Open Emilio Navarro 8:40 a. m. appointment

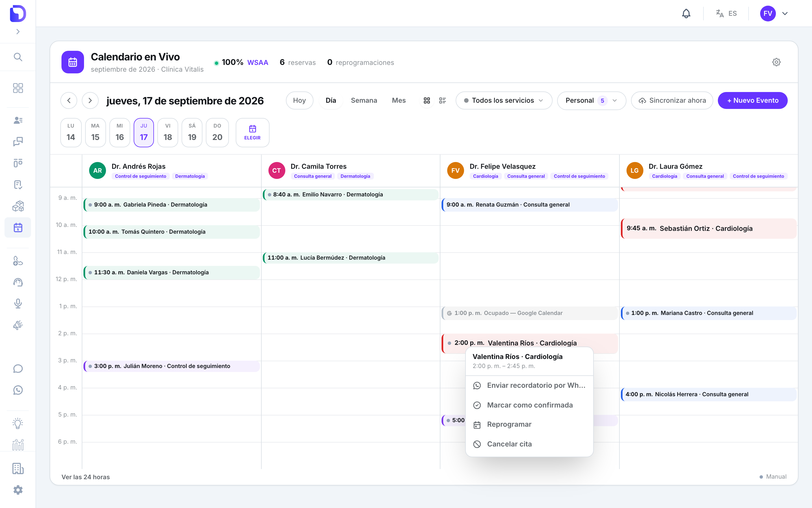[351, 194]
